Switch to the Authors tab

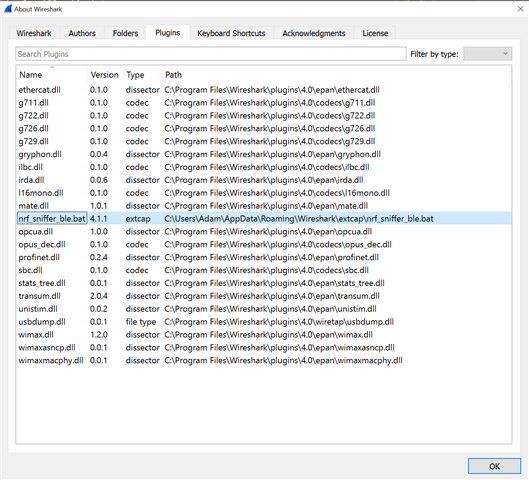(x=82, y=33)
